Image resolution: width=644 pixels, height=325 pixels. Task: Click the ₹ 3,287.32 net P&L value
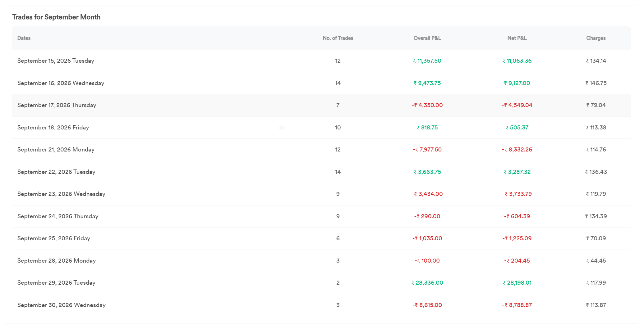coord(517,172)
